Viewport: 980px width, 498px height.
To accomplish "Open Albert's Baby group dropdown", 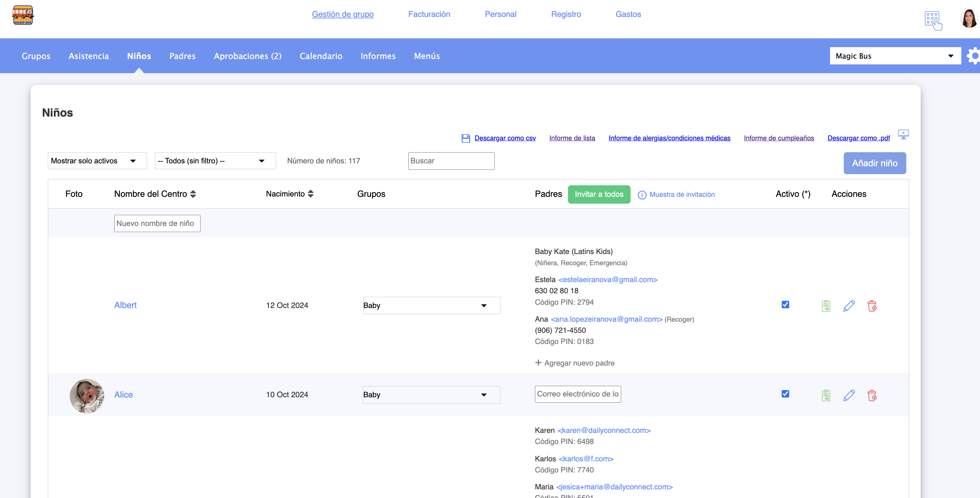I will [x=431, y=305].
